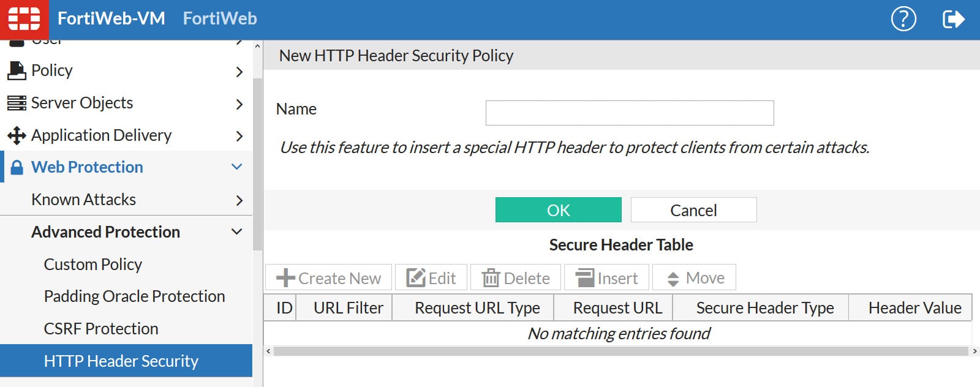The image size is (980, 387).
Task: Click the Server Objects rack icon
Action: click(x=17, y=103)
